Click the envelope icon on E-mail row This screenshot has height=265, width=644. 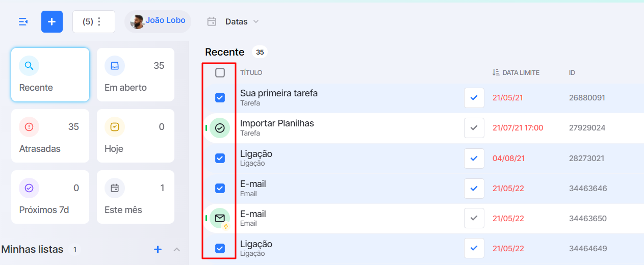[x=220, y=218]
